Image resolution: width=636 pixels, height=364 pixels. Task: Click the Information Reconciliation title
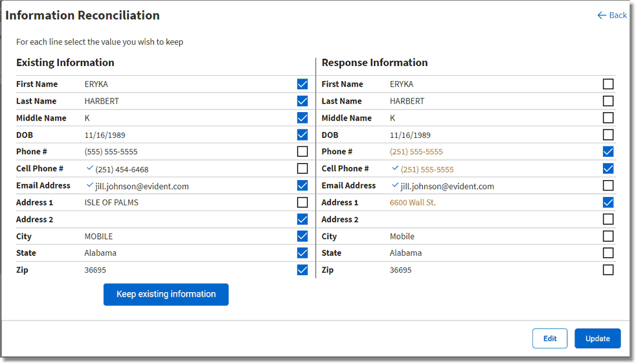pos(82,16)
